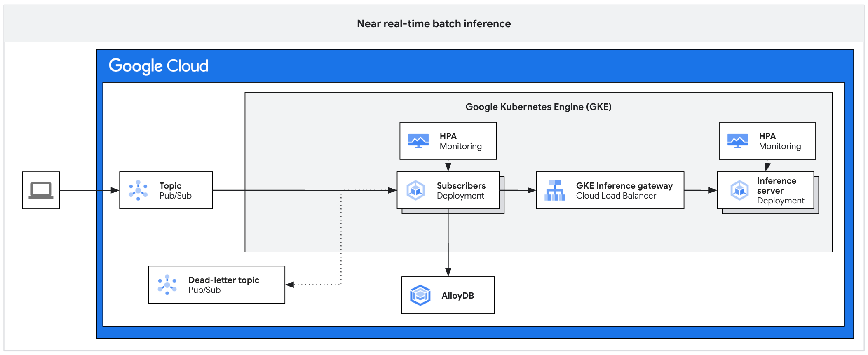
Task: Click the Google Kubernetes Engine (GKE) heading
Action: (x=538, y=107)
